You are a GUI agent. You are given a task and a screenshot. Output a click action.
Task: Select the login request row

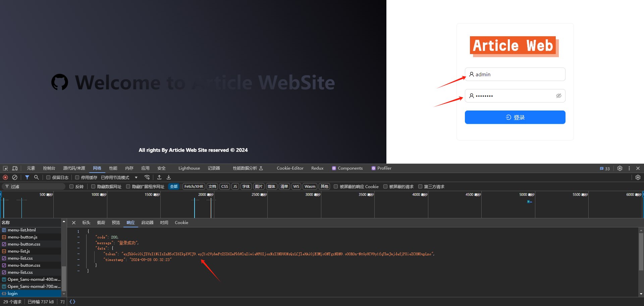click(x=31, y=294)
